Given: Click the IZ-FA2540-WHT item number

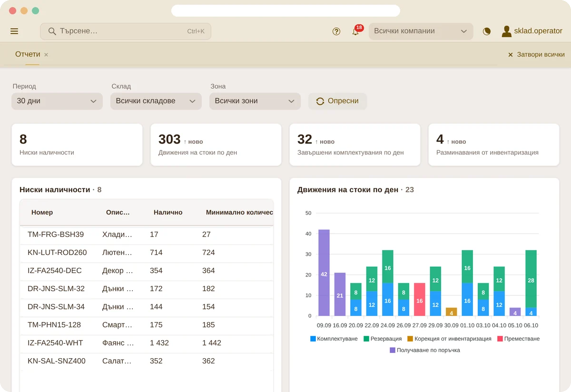Looking at the screenshot, I should 55,343.
